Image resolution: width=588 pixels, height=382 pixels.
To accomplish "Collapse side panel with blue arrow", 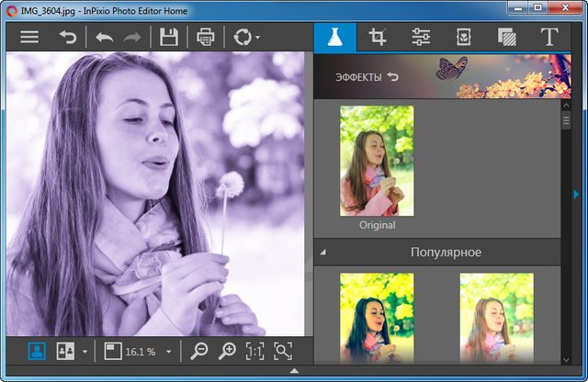I will tap(576, 194).
